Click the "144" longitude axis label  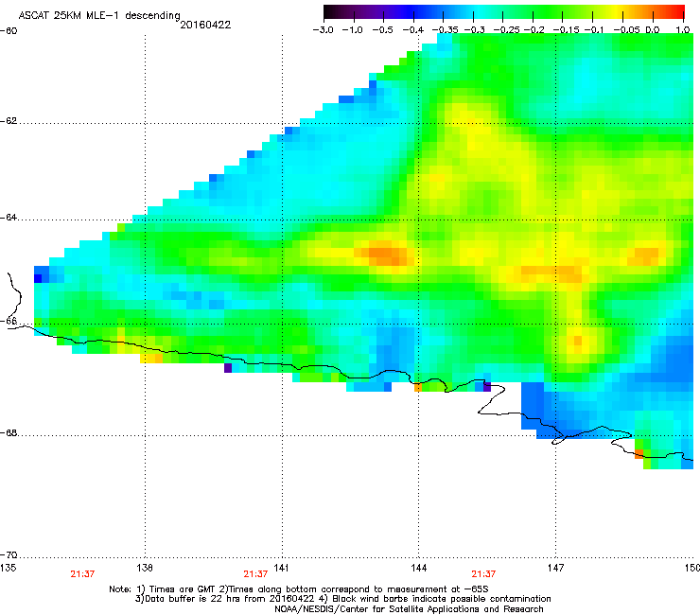pos(418,568)
